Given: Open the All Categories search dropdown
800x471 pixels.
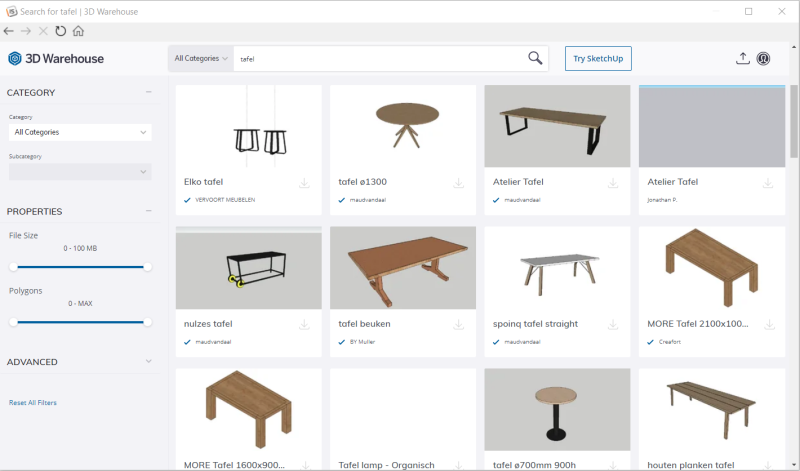Looking at the screenshot, I should pos(200,58).
